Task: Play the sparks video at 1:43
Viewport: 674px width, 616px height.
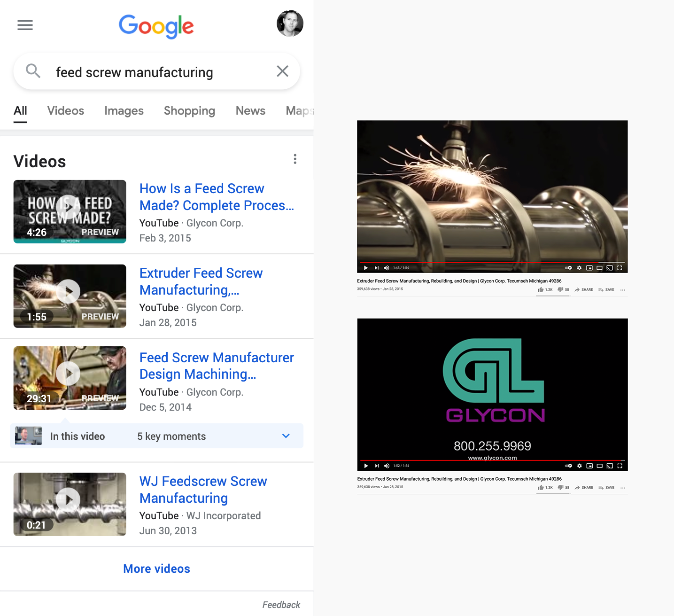Action: point(366,268)
